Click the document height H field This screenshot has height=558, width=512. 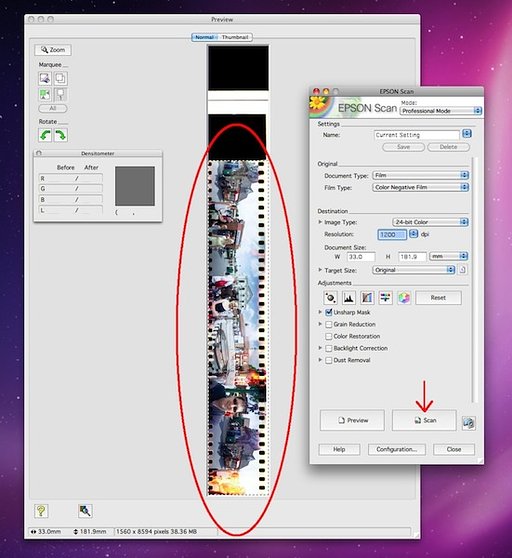click(412, 257)
